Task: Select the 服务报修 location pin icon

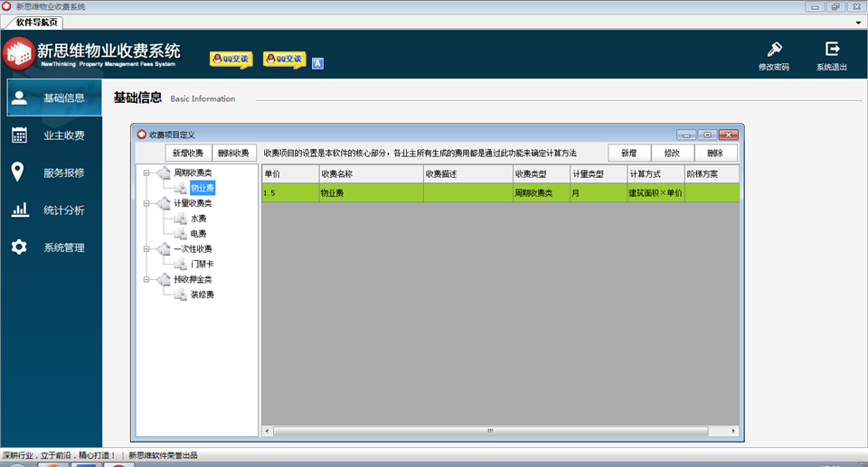Action: pos(18,173)
